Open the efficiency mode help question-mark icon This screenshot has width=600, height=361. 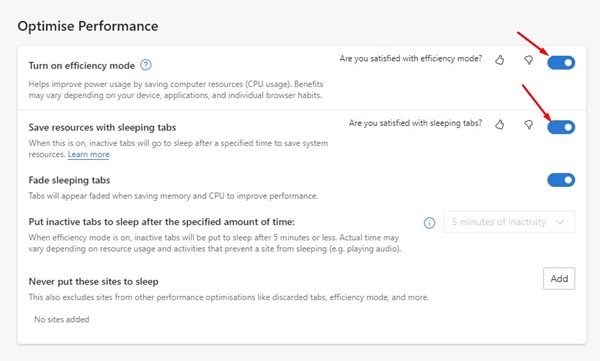(x=146, y=65)
